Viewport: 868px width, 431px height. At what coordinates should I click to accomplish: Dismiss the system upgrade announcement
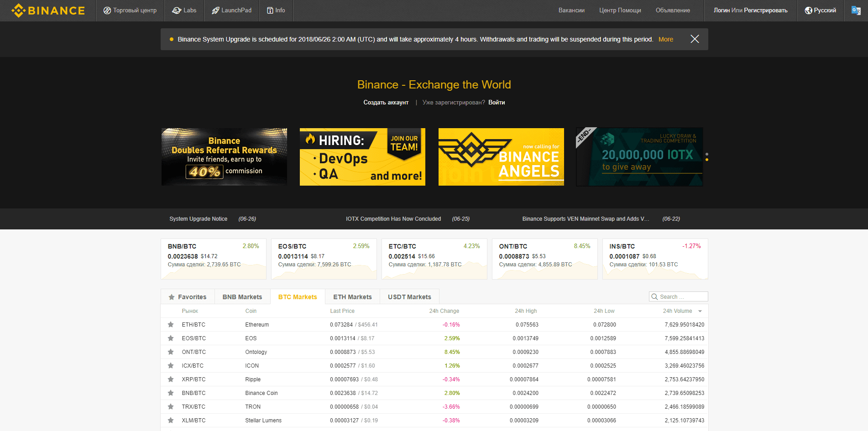point(694,39)
